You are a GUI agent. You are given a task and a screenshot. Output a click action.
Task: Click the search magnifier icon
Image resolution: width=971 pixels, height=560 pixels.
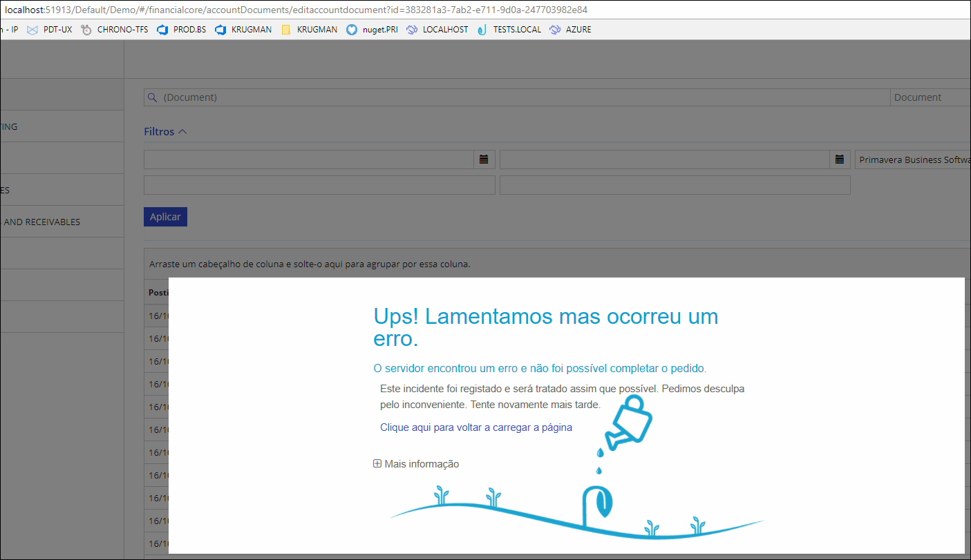tap(151, 97)
